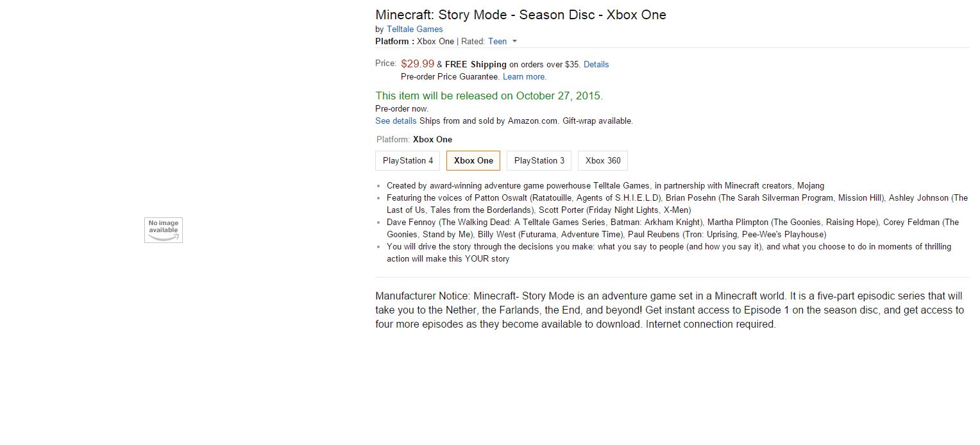Expand the dropdown arrow beside Teen

point(514,42)
